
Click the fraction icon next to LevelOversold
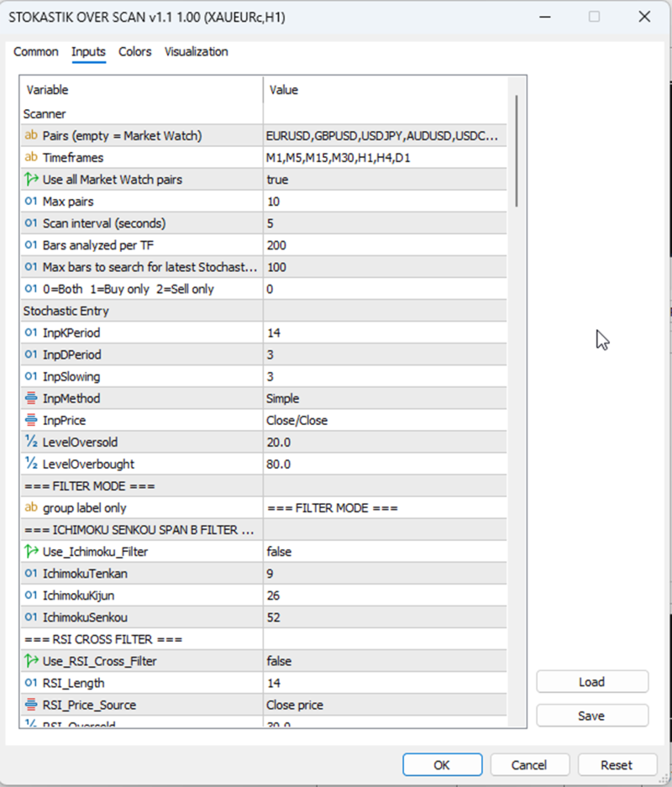(x=31, y=442)
